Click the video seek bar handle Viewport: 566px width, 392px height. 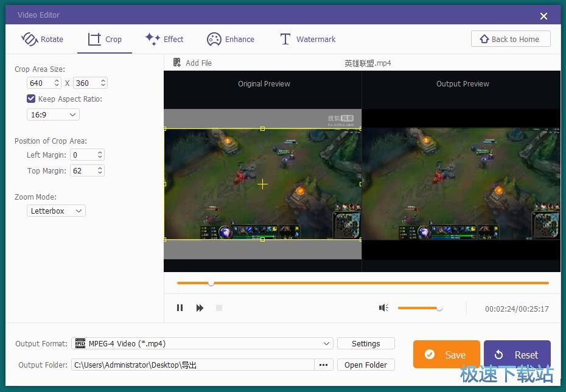pos(211,284)
